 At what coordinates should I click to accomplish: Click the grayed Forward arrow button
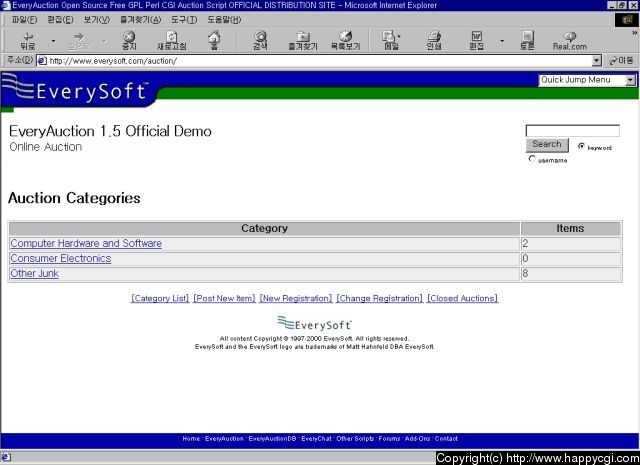(78, 40)
